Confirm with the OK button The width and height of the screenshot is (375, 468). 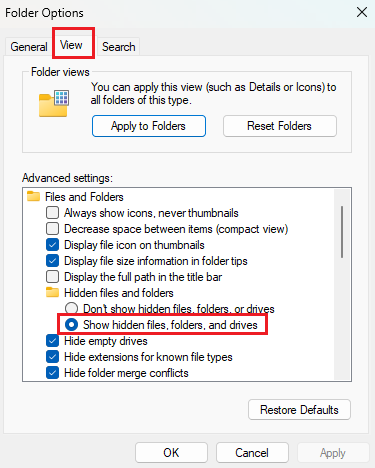171,453
